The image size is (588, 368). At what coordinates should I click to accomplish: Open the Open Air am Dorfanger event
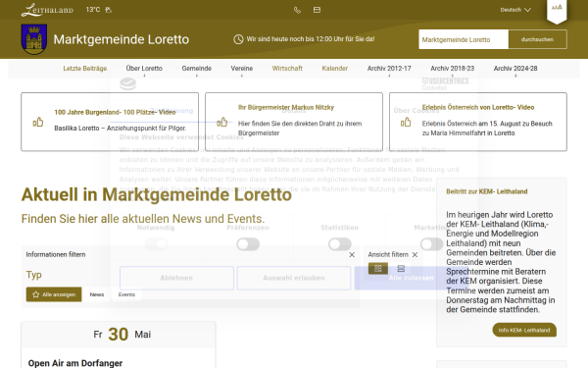pos(75,363)
